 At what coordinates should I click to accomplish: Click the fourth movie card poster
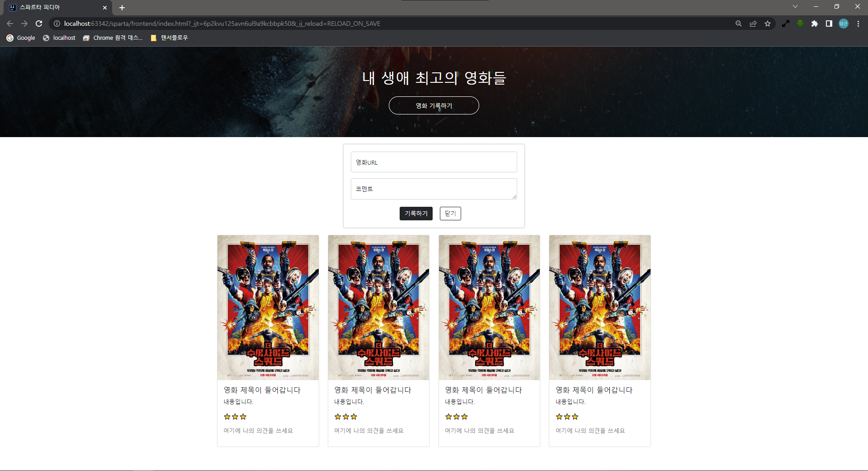(x=600, y=307)
